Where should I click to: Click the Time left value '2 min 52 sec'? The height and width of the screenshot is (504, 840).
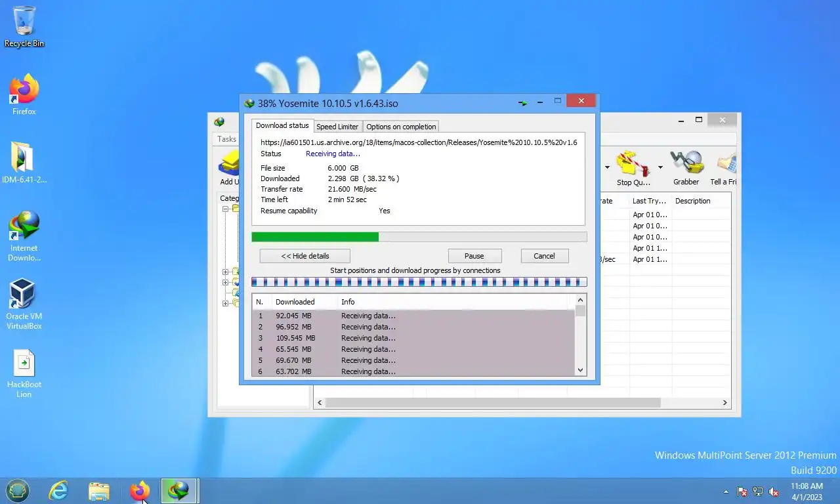pos(347,199)
